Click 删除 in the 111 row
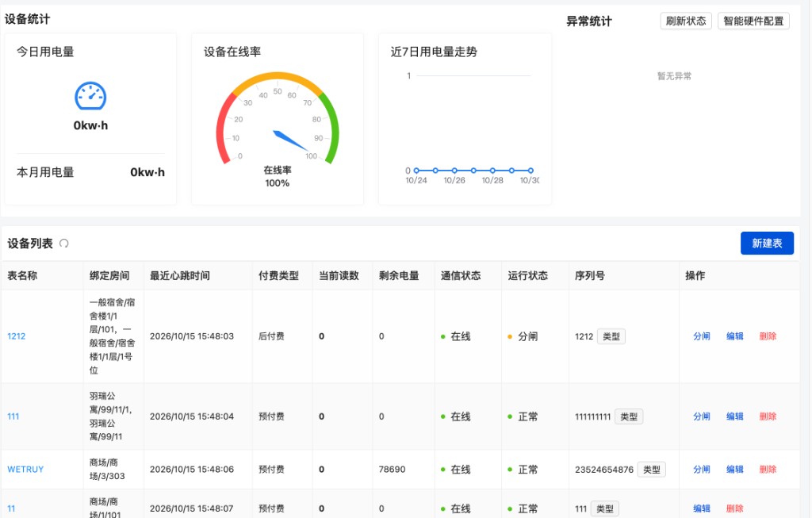Viewport: 812px width, 518px height. [768, 416]
